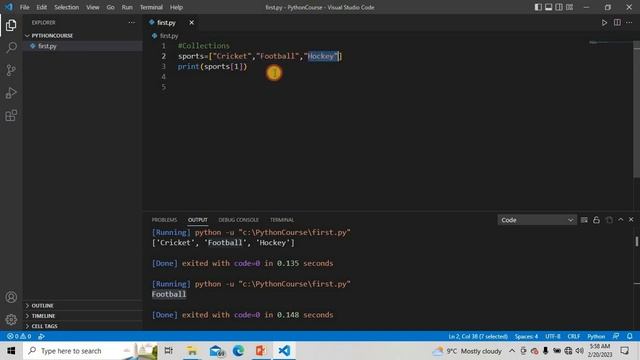Open the View menu
This screenshot has width=640, height=360.
(93, 7)
